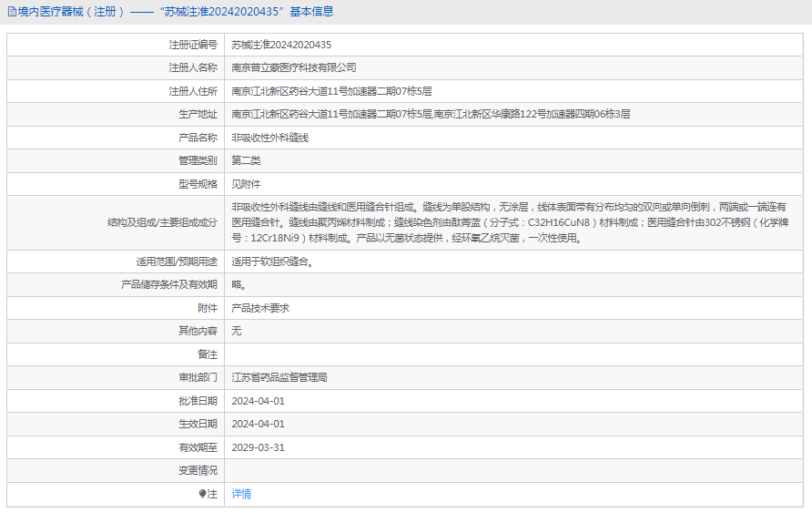812x513 pixels.
Task: Select the 生产地址 address value
Action: (431, 114)
